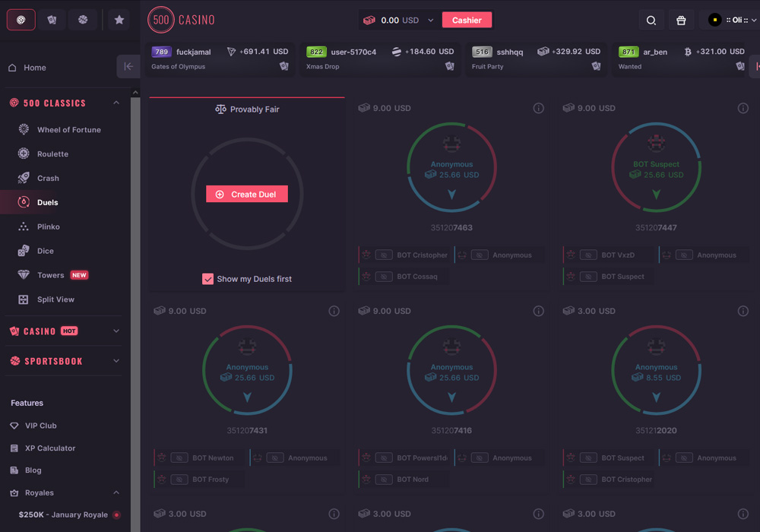The width and height of the screenshot is (760, 532).
Task: Select BOT Cristopher in duel 351207463
Action: pyautogui.click(x=404, y=255)
